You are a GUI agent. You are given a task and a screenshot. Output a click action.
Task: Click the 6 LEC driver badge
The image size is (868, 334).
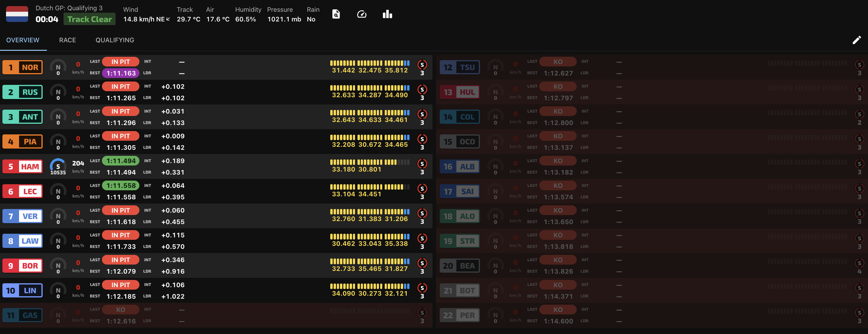(23, 191)
